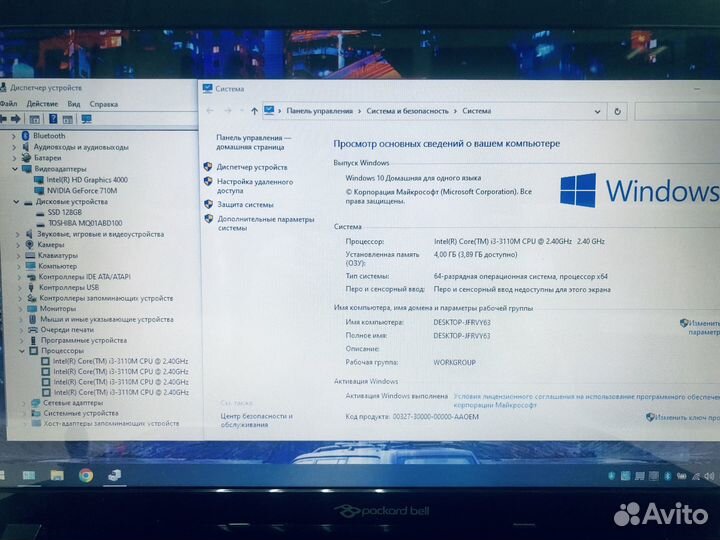This screenshot has width=720, height=540.
Task: Click the Task View taskbar icon
Action: (29, 475)
